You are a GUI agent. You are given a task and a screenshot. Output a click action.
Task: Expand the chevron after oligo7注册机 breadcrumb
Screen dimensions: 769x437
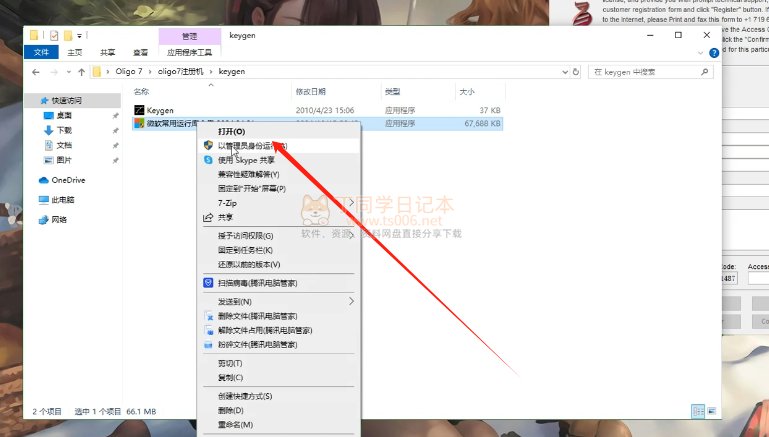[211, 72]
